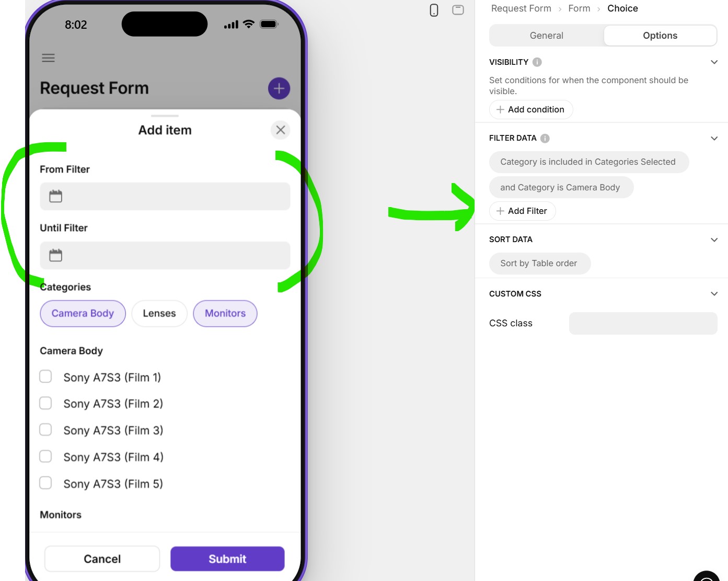Close the Add item sheet
728x581 pixels.
point(281,130)
